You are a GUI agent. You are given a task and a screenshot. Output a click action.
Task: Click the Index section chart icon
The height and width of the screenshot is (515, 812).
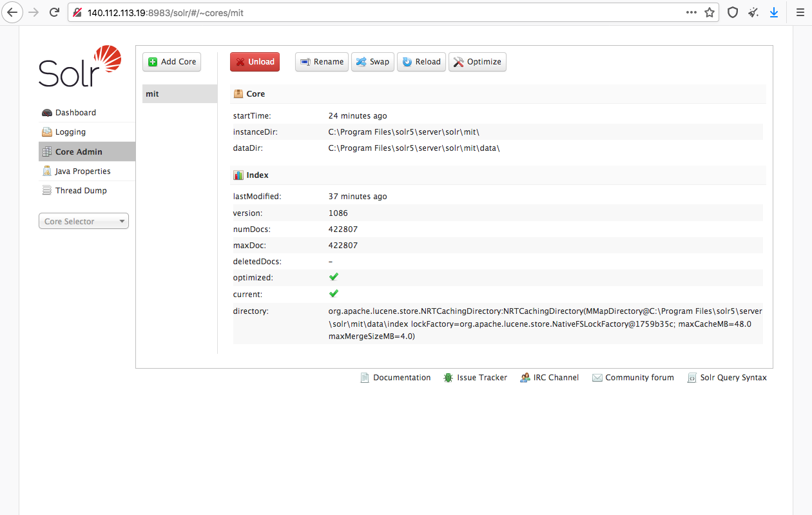[238, 175]
